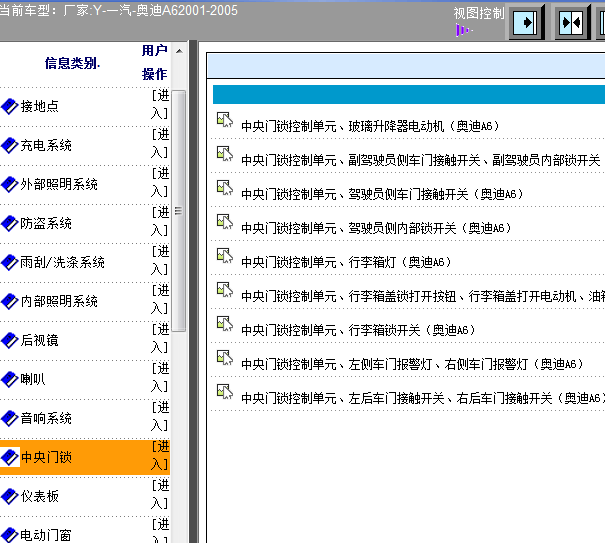
Task: Click the book icon beside 雨刮/洗涤系统
Action: click(10, 263)
